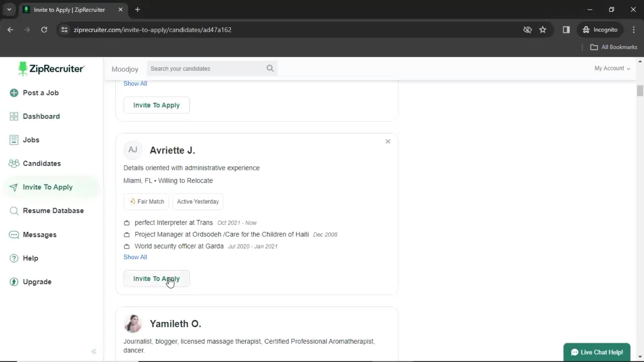Click Help section in sidebar
The width and height of the screenshot is (644, 362).
point(31,258)
